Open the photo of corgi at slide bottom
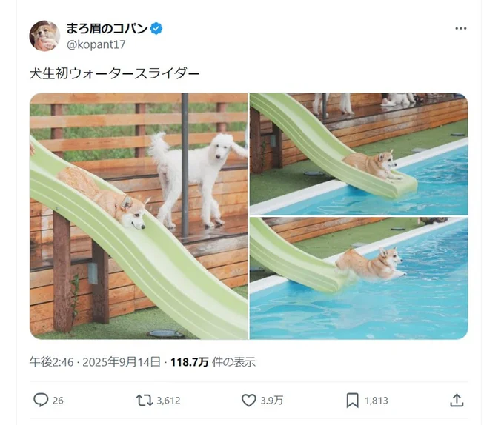This screenshot has height=425, width=504. pos(359,154)
